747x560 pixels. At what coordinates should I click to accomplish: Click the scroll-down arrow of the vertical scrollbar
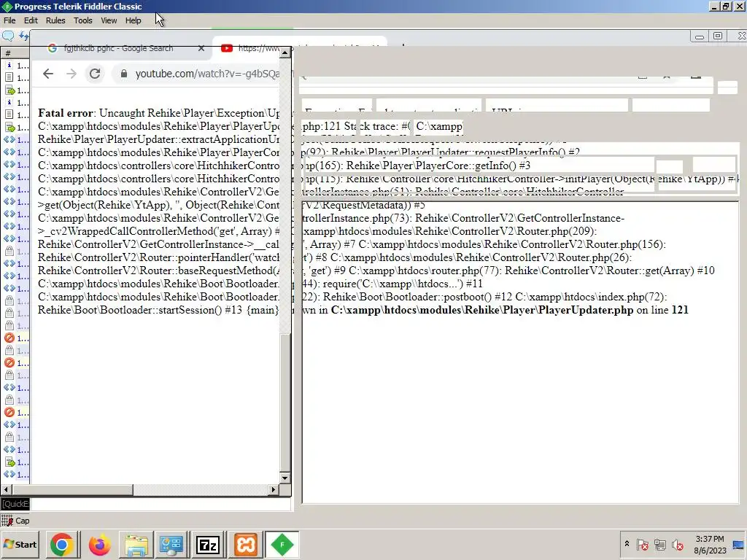285,478
